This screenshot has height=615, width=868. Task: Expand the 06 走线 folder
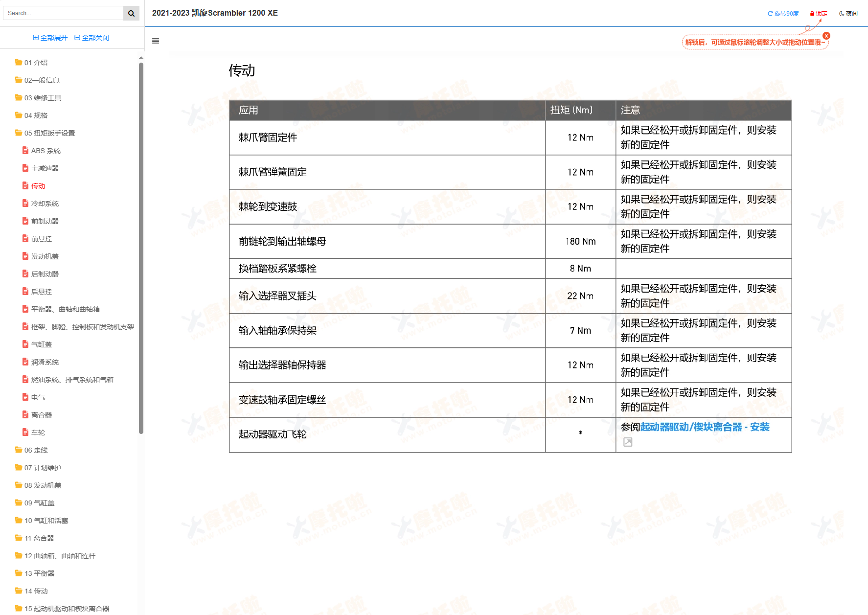[31, 450]
